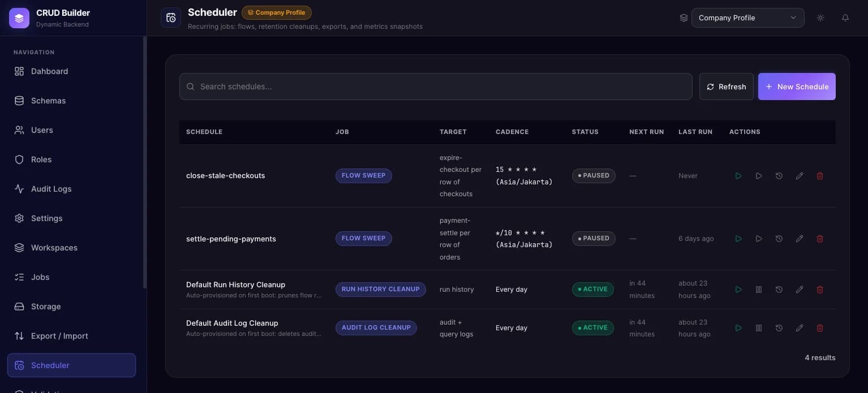868x393 pixels.
Task: Click the STATUS column header
Action: [x=585, y=132]
